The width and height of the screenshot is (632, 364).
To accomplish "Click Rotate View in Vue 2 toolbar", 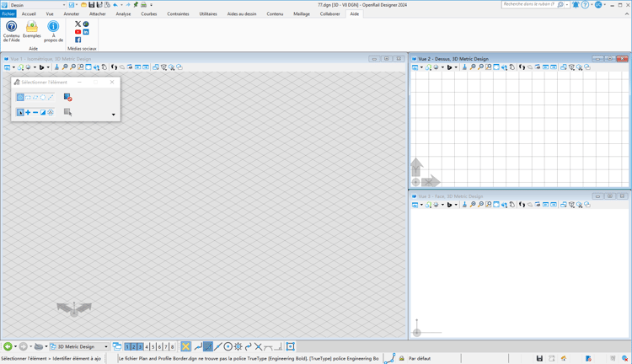I will (504, 67).
